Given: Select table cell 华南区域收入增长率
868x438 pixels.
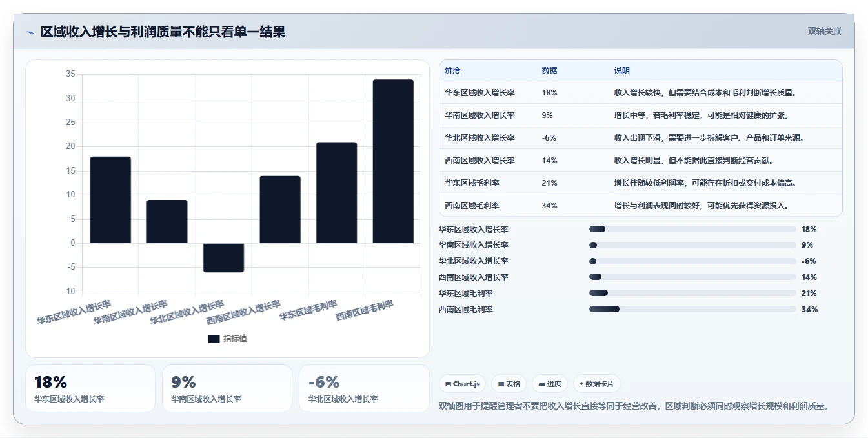Looking at the screenshot, I should tap(479, 115).
